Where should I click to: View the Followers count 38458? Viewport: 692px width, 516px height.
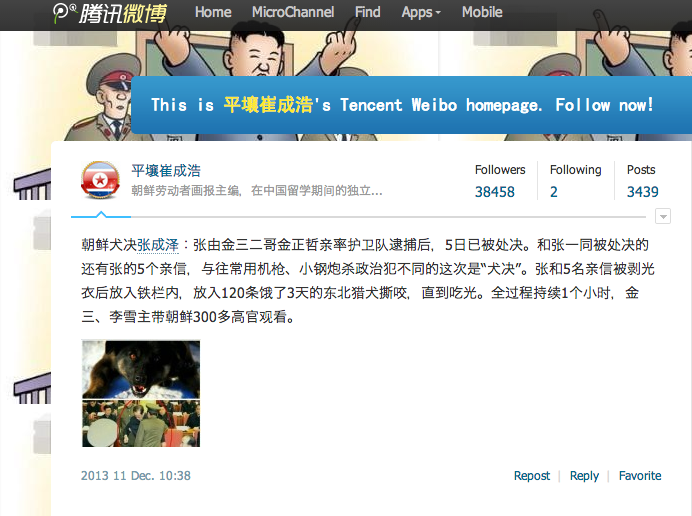(x=495, y=192)
